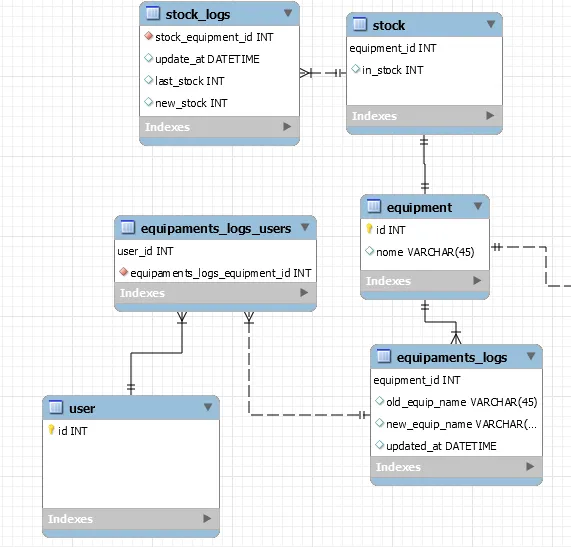Click the stock table icon
The width and height of the screenshot is (571, 547).
point(359,24)
